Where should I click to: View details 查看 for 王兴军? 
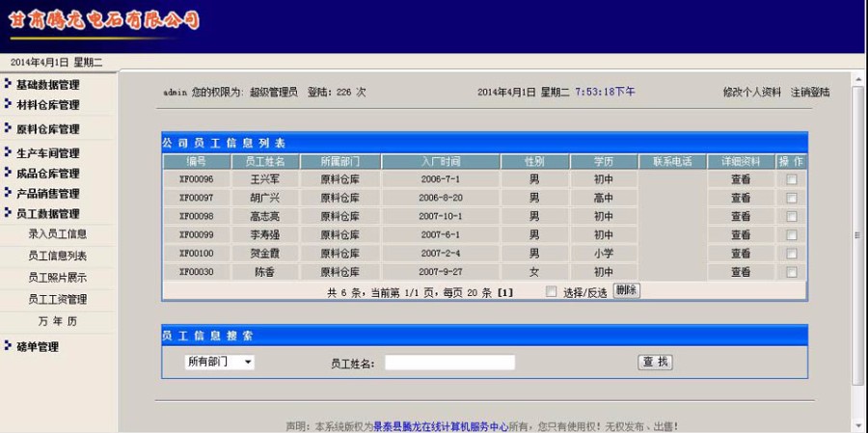740,179
